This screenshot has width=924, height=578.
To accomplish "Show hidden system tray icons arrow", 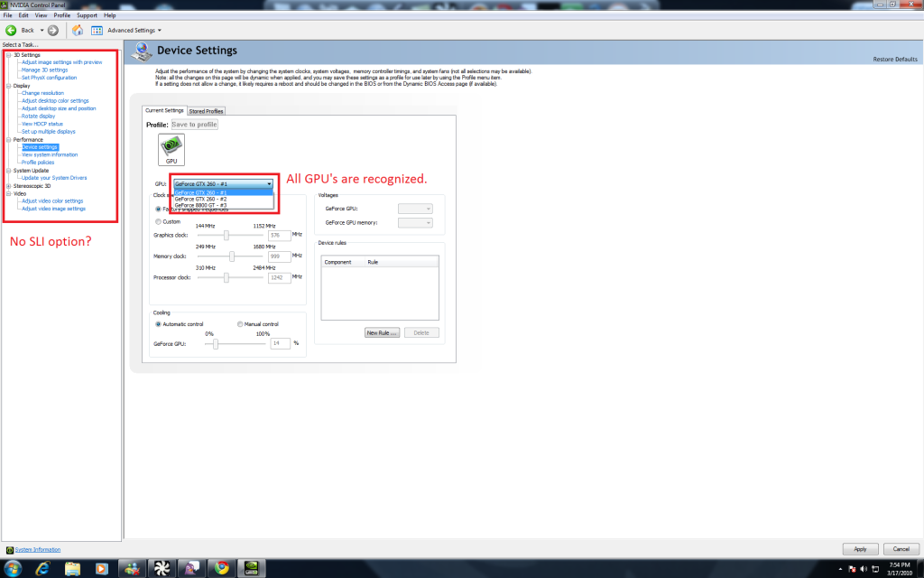I will click(x=840, y=569).
